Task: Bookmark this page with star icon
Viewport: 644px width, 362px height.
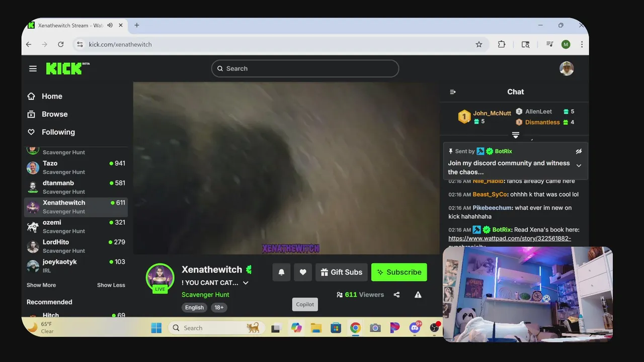Action: point(479,44)
